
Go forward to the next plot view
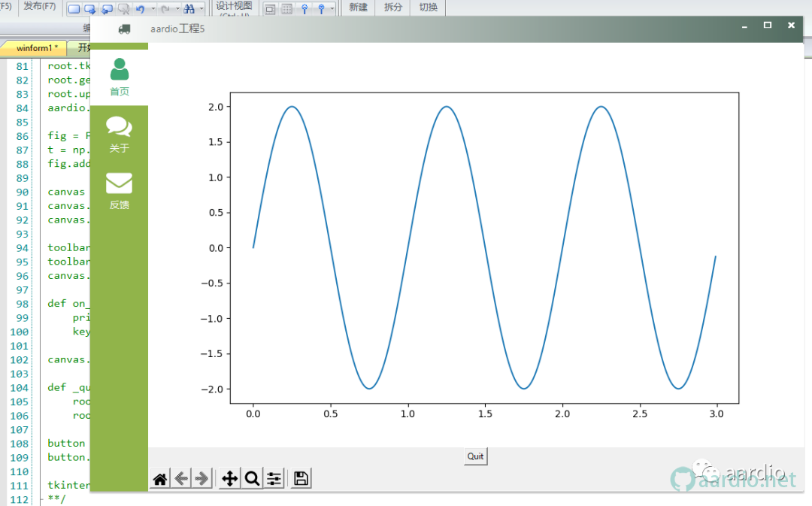click(x=202, y=479)
